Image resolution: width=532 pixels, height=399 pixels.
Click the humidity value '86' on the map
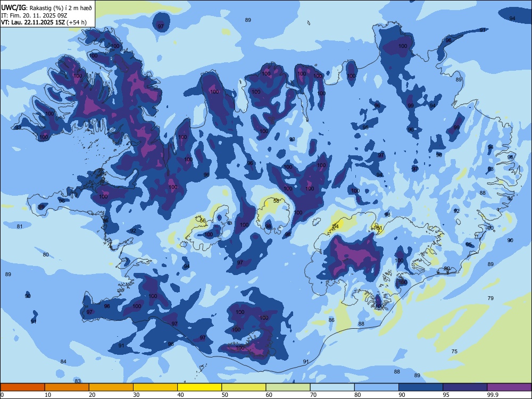click(x=331, y=320)
